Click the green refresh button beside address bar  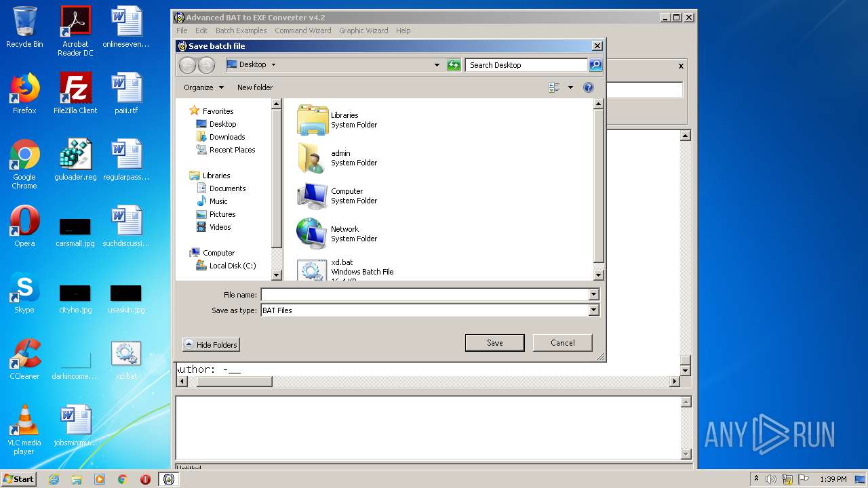pyautogui.click(x=454, y=65)
